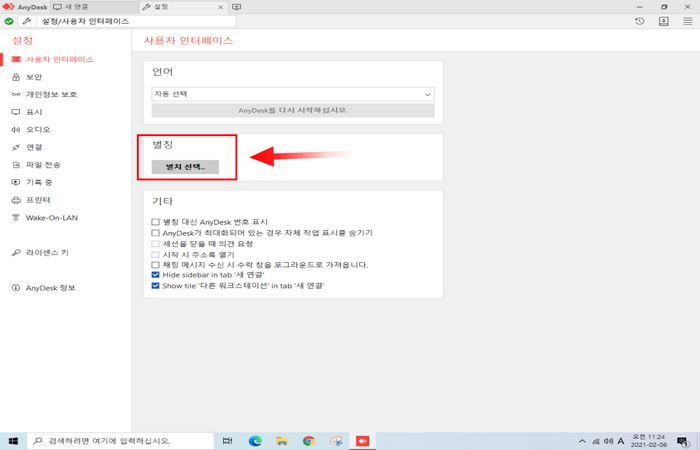Launch Google Chrome from the taskbar
Viewport: 700px width, 450px height.
[308, 441]
